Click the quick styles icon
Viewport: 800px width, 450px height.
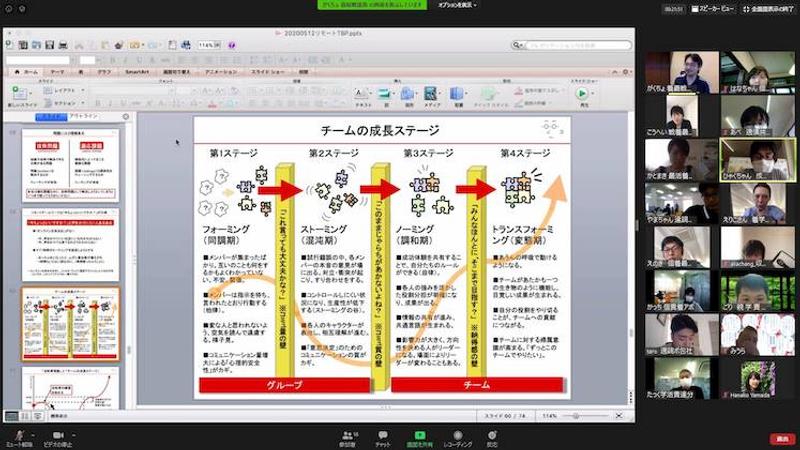[x=488, y=94]
